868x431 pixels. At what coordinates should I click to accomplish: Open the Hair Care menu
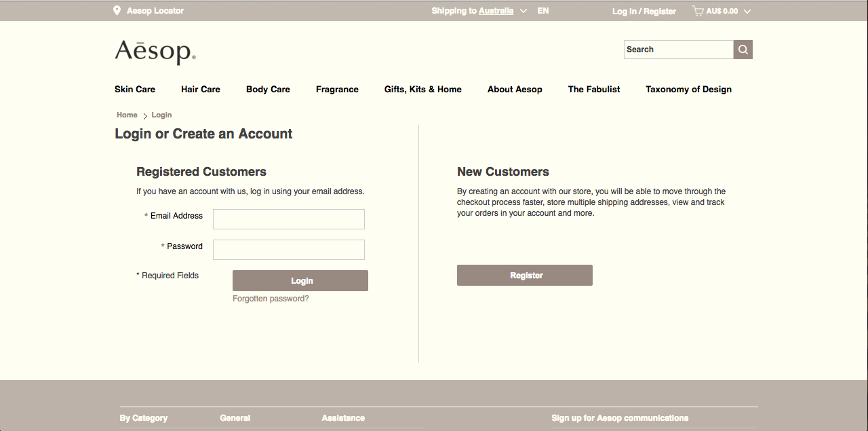coord(201,89)
